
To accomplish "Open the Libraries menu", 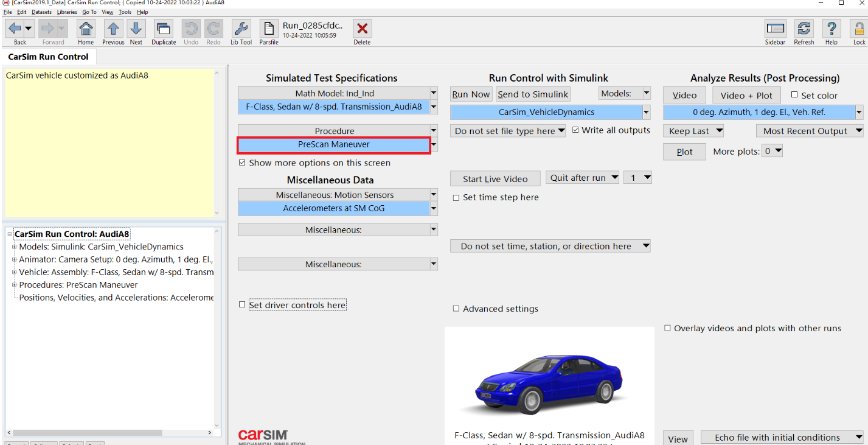I will [67, 12].
